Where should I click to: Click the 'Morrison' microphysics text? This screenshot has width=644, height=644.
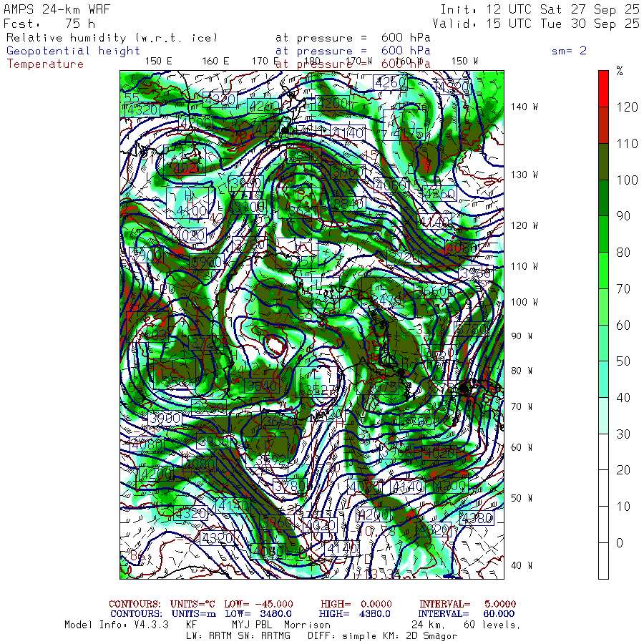(x=307, y=625)
